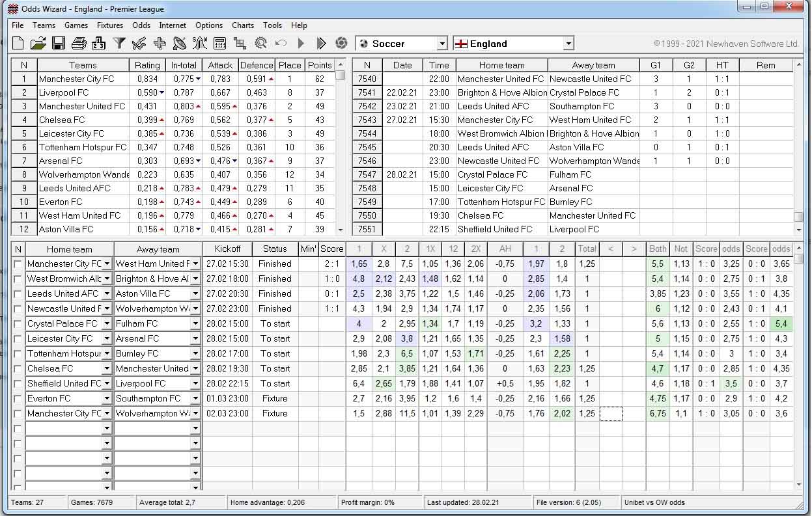Expand Everton FC home team dropdown
This screenshot has height=516, width=812.
point(107,399)
